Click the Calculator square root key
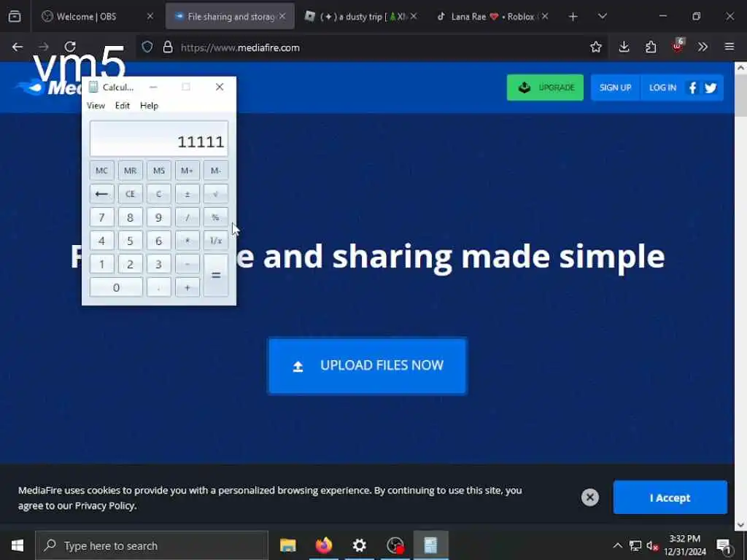The width and height of the screenshot is (747, 560). tap(216, 194)
